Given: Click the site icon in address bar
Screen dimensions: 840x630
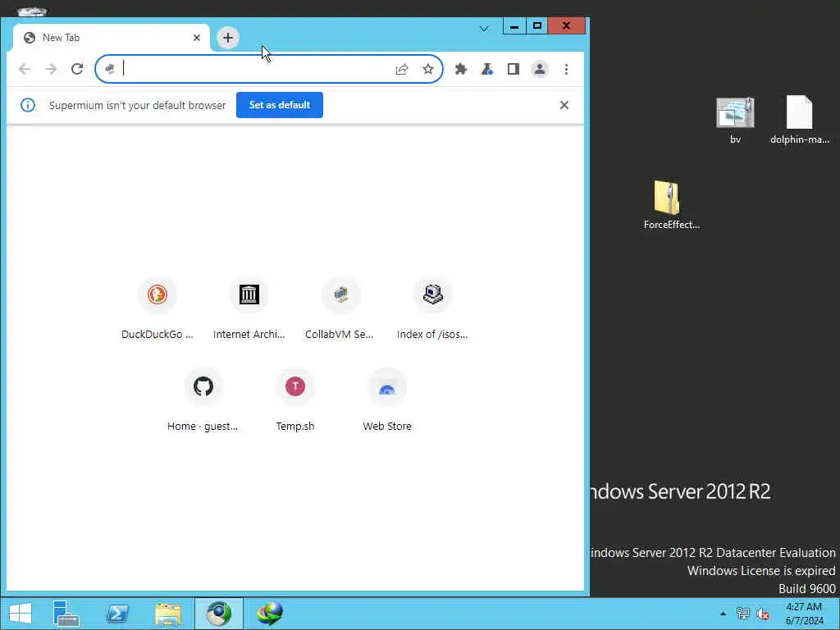Looking at the screenshot, I should (x=110, y=69).
